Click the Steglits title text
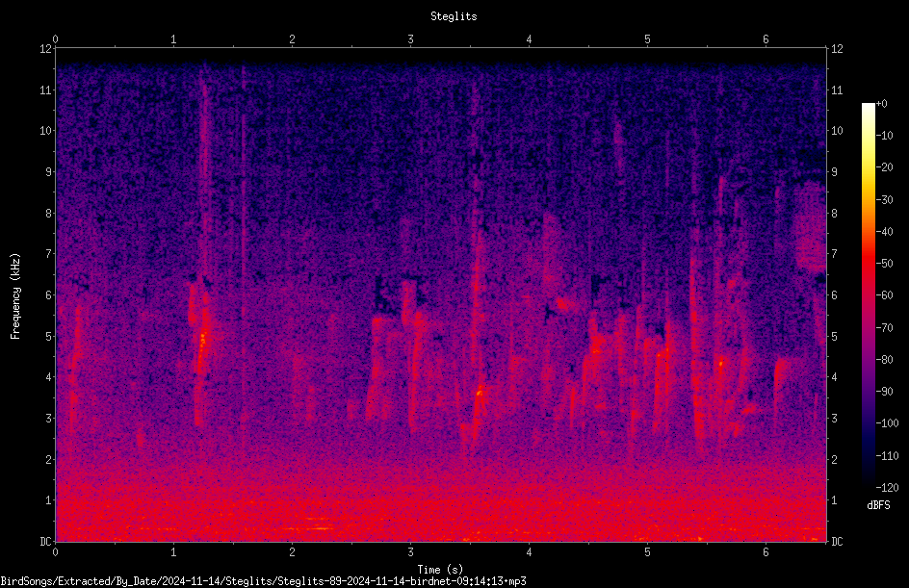 [x=454, y=16]
